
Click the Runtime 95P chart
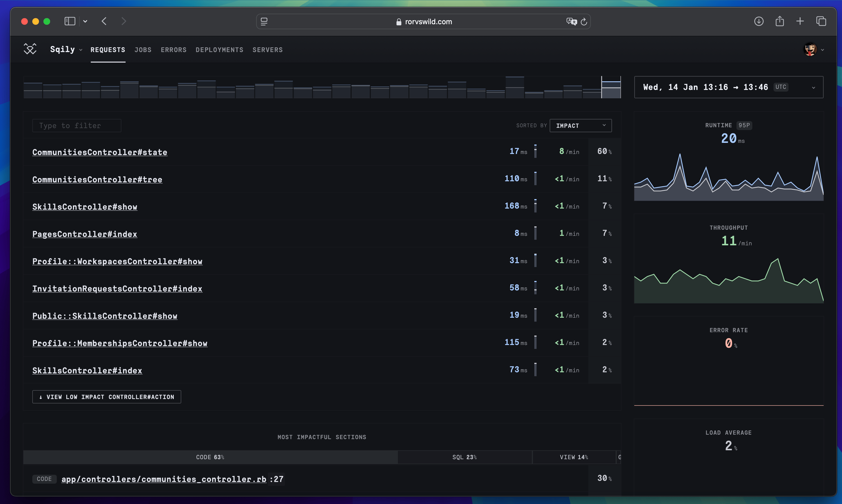pyautogui.click(x=729, y=177)
